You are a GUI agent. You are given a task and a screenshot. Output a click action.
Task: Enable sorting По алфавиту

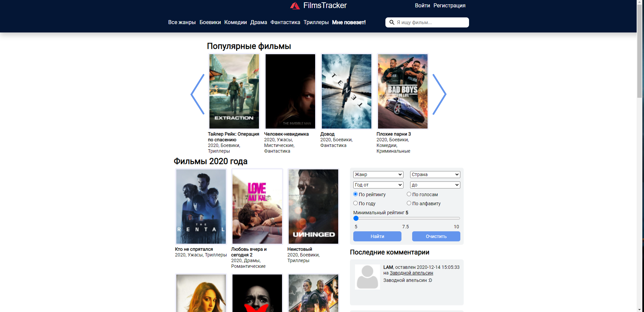(409, 203)
